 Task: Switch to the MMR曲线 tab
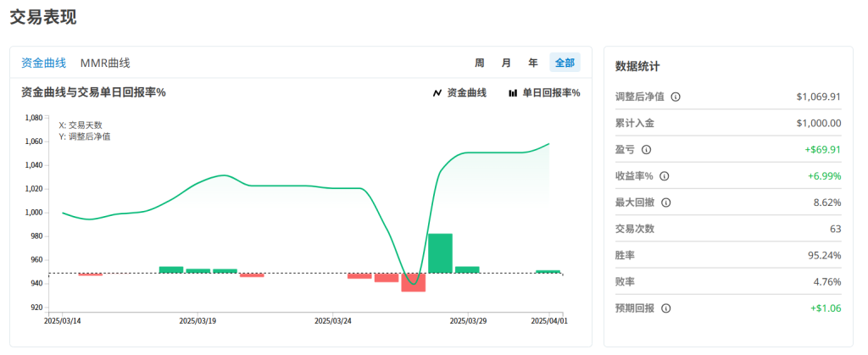(x=105, y=63)
